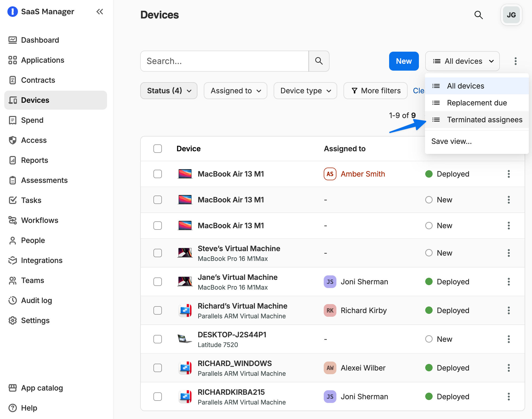The image size is (532, 419).
Task: Click the search button beside Search field
Action: click(x=319, y=61)
